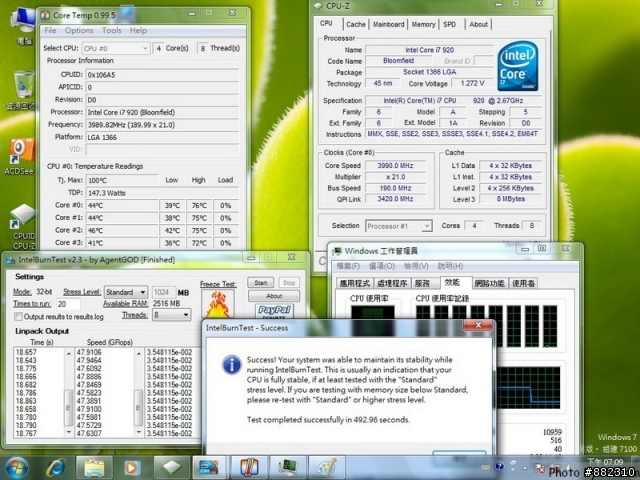Viewport: 640px width, 480px height.
Task: Open the 檢視(V) menu in Task Manager
Action: point(416,266)
